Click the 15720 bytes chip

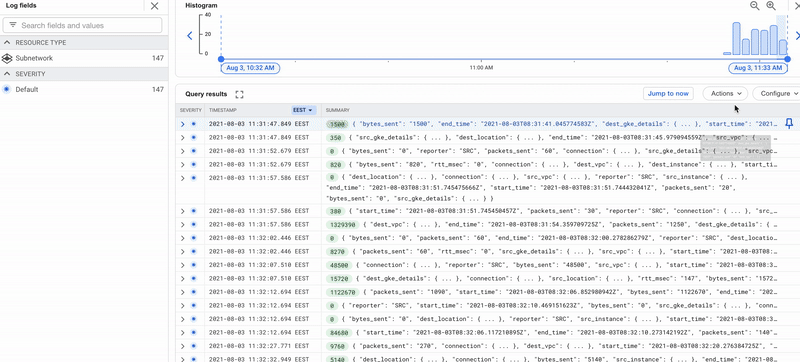click(x=339, y=278)
